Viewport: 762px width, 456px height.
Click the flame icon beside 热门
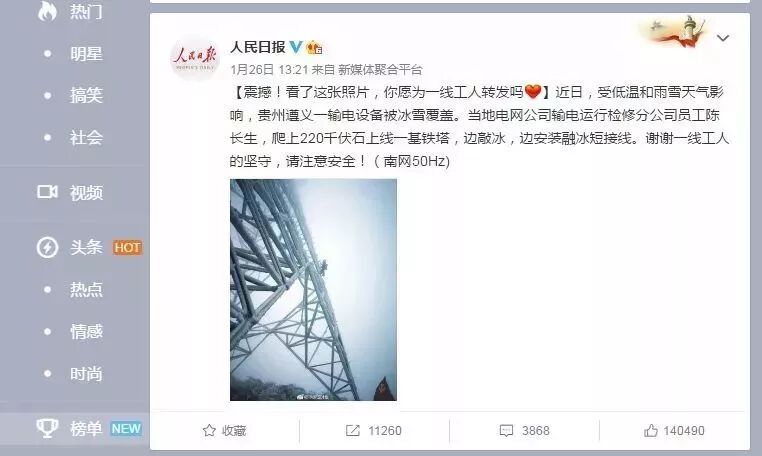tap(47, 11)
